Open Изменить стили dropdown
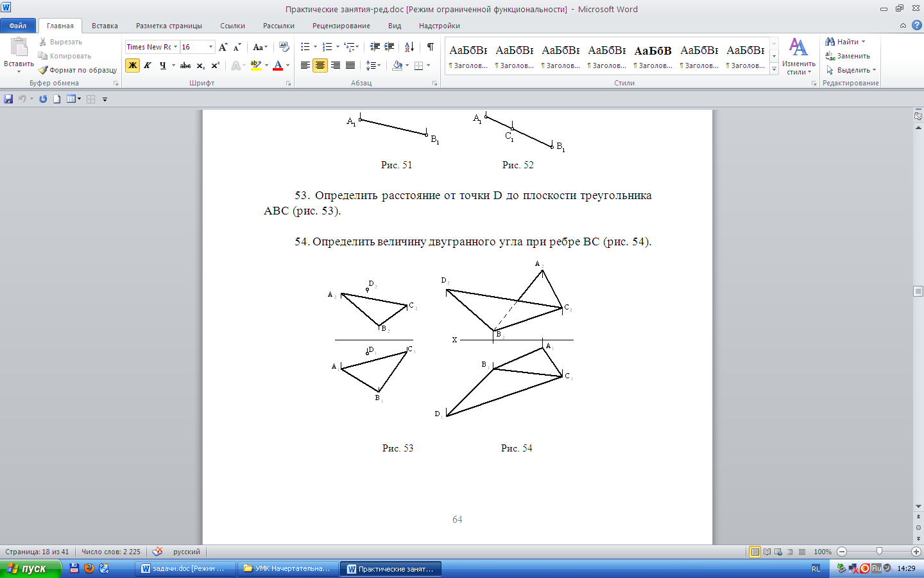Viewport: 924px width, 578px height. pos(798,57)
